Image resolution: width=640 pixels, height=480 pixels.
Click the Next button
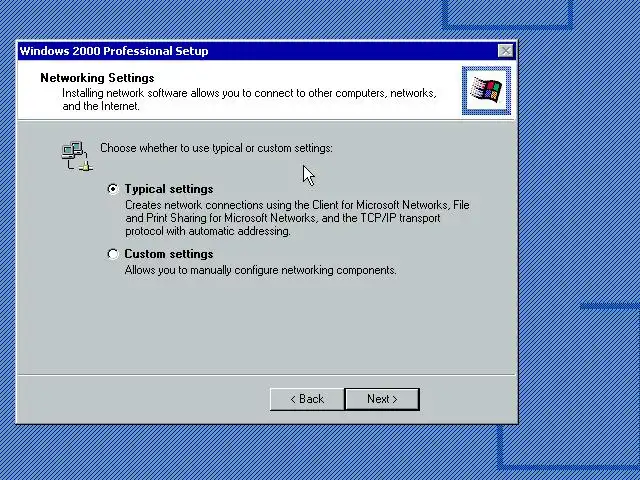(x=382, y=399)
